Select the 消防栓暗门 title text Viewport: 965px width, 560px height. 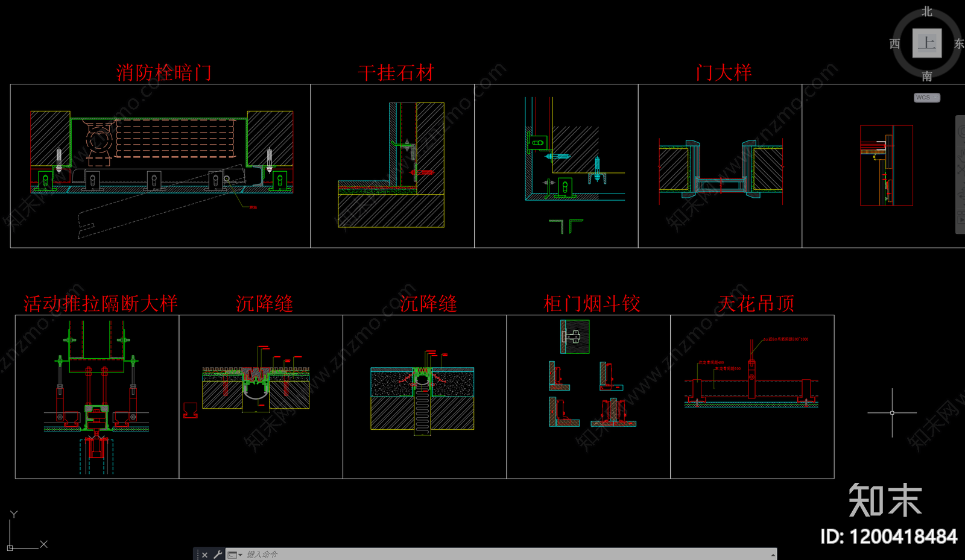tap(163, 73)
